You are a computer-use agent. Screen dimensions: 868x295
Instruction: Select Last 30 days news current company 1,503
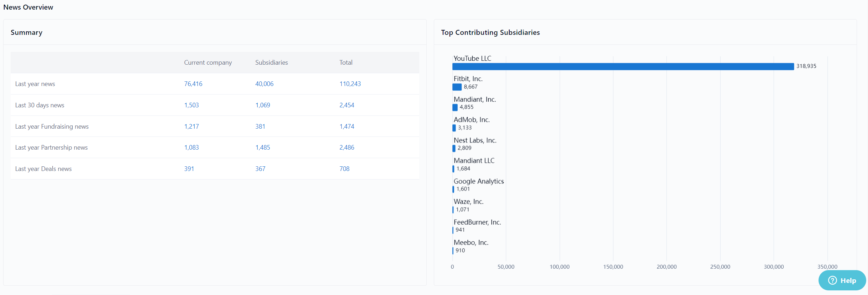pyautogui.click(x=191, y=105)
